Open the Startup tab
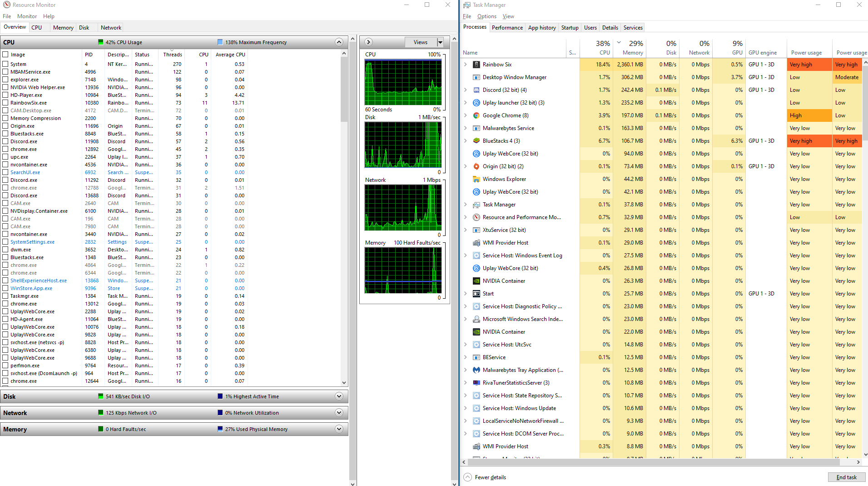The width and height of the screenshot is (868, 486). pos(570,28)
